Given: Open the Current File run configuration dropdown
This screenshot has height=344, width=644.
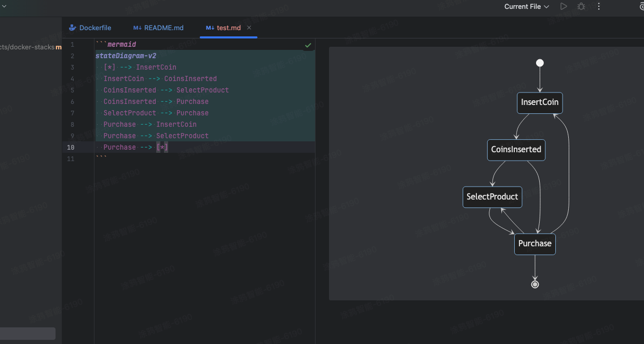Looking at the screenshot, I should 527,7.
